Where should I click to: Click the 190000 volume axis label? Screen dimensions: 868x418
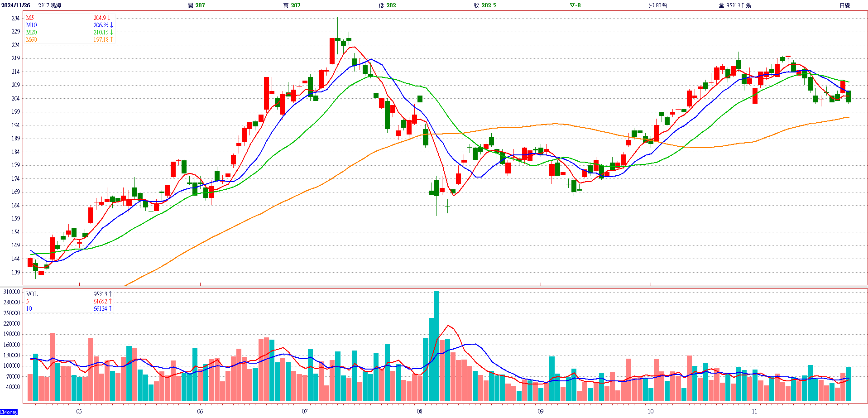(x=12, y=334)
